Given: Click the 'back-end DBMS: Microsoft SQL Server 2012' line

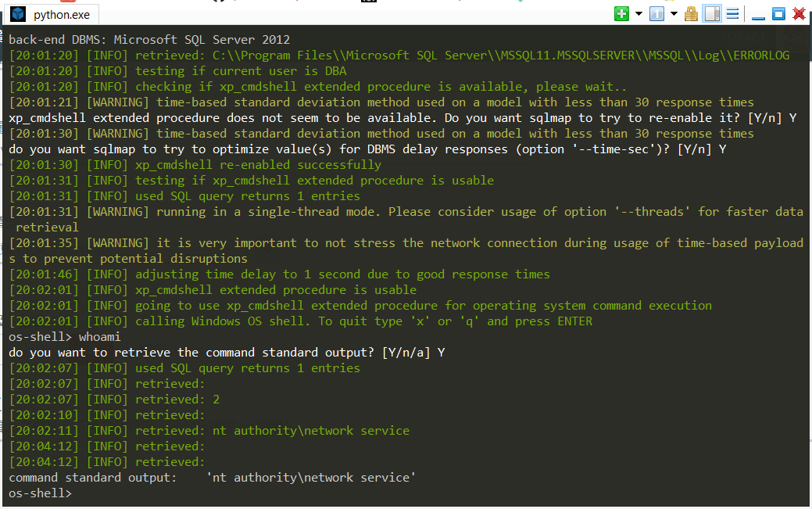Looking at the screenshot, I should point(149,39).
